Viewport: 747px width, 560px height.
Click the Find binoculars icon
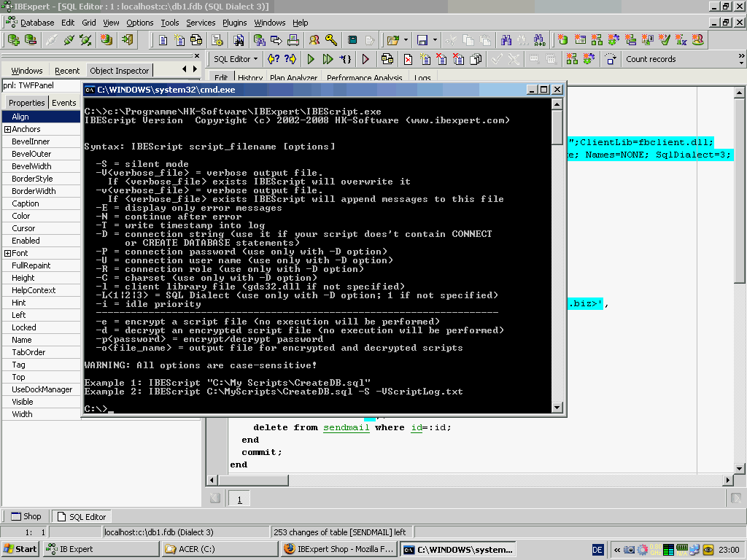pos(506,41)
